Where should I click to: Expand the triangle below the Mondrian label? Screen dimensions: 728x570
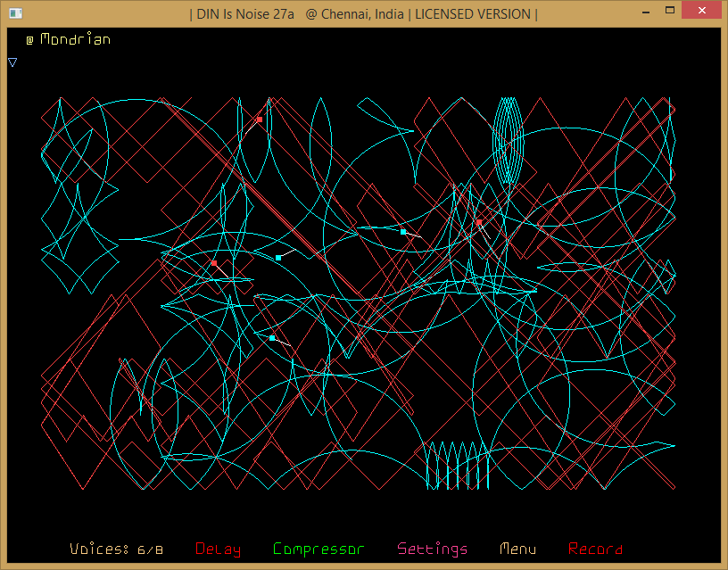pyautogui.click(x=12, y=62)
